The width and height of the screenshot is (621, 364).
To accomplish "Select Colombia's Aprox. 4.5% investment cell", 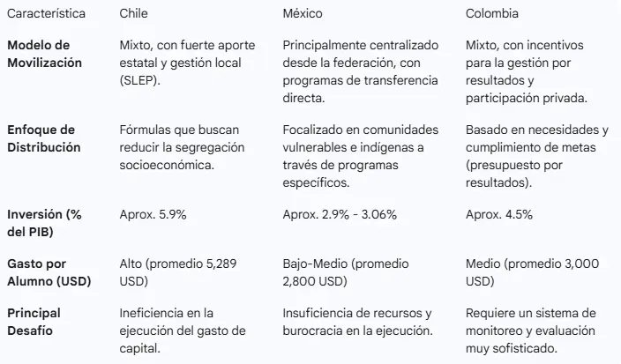I will [498, 214].
